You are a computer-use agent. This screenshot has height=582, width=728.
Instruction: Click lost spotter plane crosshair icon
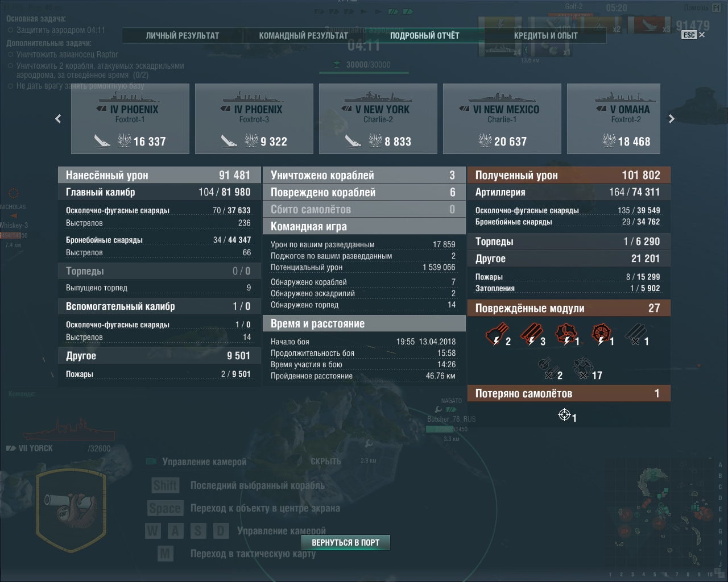pyautogui.click(x=564, y=415)
